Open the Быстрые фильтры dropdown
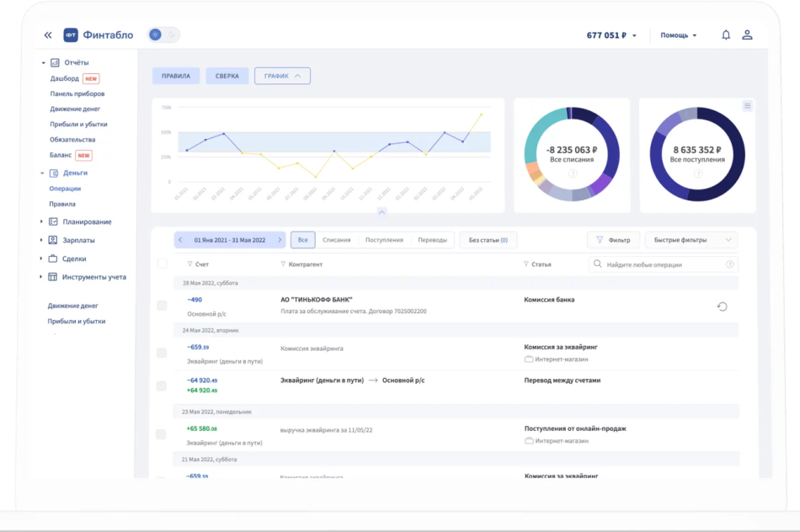This screenshot has width=800, height=532. pyautogui.click(x=691, y=240)
